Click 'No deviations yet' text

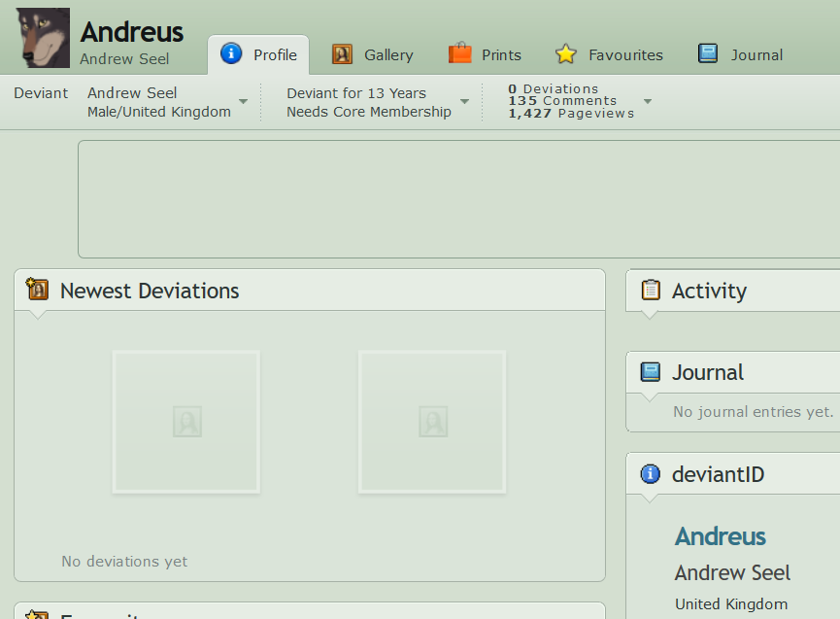[x=124, y=561]
